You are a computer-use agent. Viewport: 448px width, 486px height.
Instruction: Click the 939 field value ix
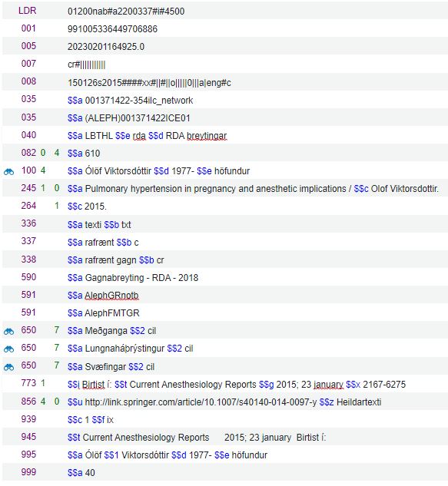[110, 420]
